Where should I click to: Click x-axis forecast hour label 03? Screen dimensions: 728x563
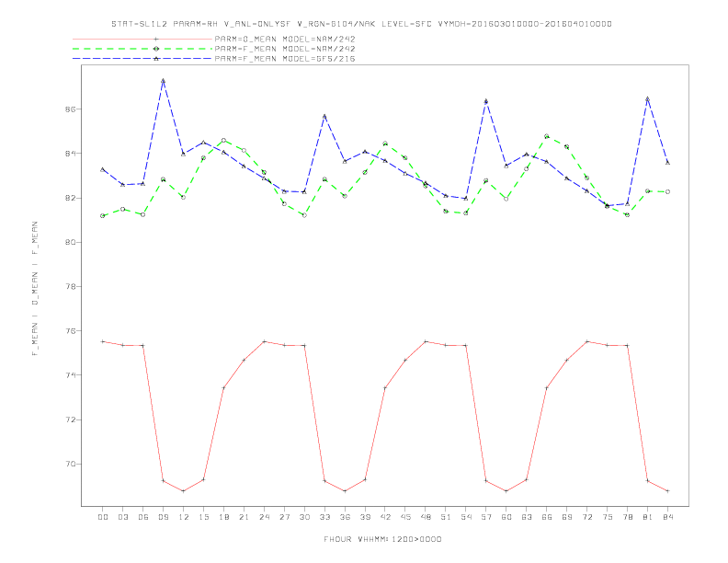122,517
